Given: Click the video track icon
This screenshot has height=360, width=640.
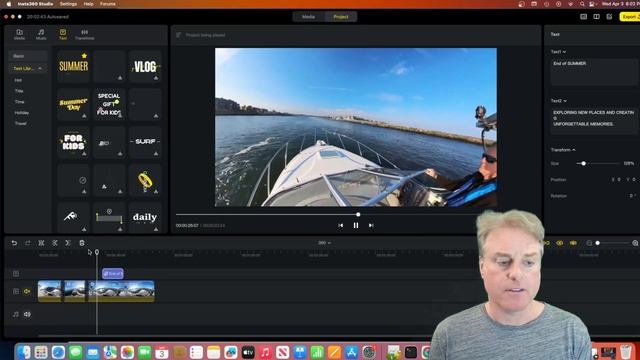Looking at the screenshot, I should tap(16, 291).
